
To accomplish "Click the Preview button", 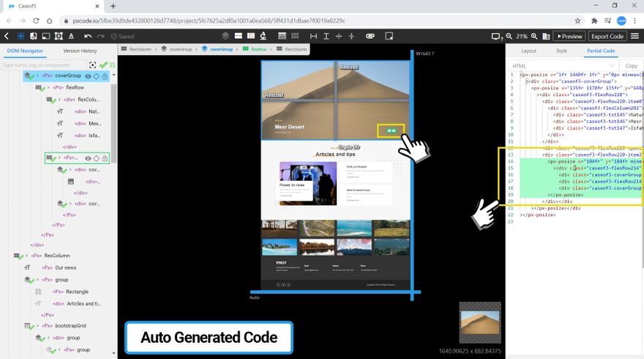I will pyautogui.click(x=569, y=36).
